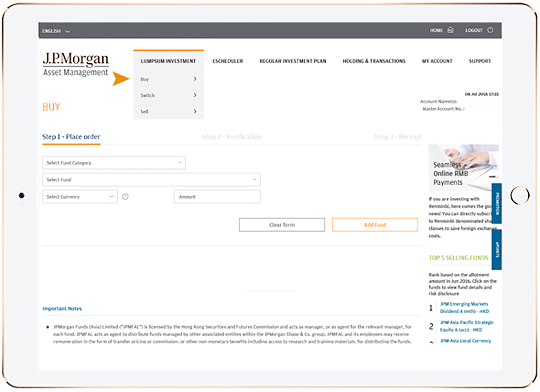
Task: Open JPM Emerging Markets Dividend fund link
Action: (464, 308)
